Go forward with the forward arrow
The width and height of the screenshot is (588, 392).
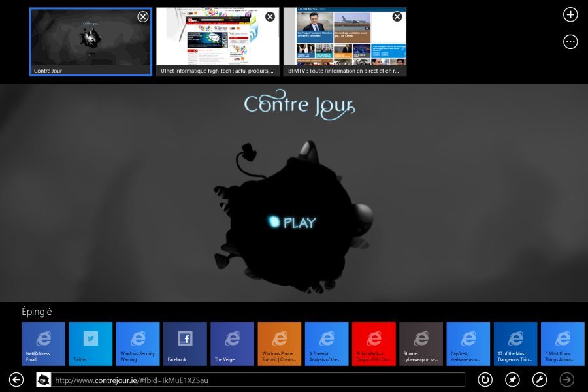coord(566,380)
